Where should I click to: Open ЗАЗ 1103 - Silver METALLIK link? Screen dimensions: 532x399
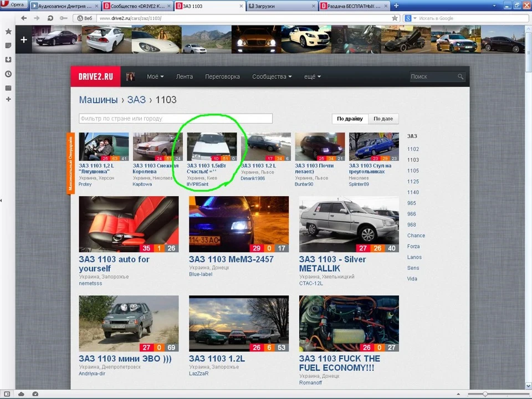point(332,264)
